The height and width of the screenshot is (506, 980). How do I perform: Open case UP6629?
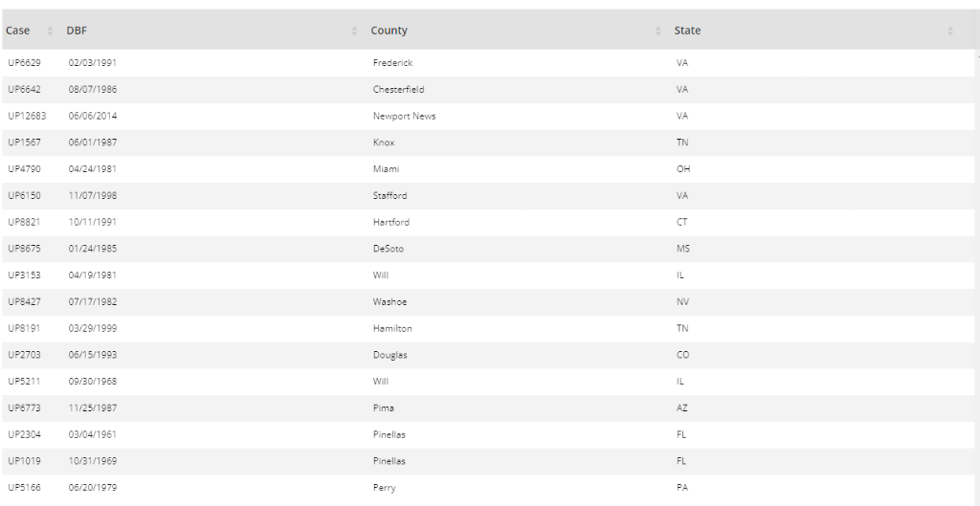click(24, 63)
